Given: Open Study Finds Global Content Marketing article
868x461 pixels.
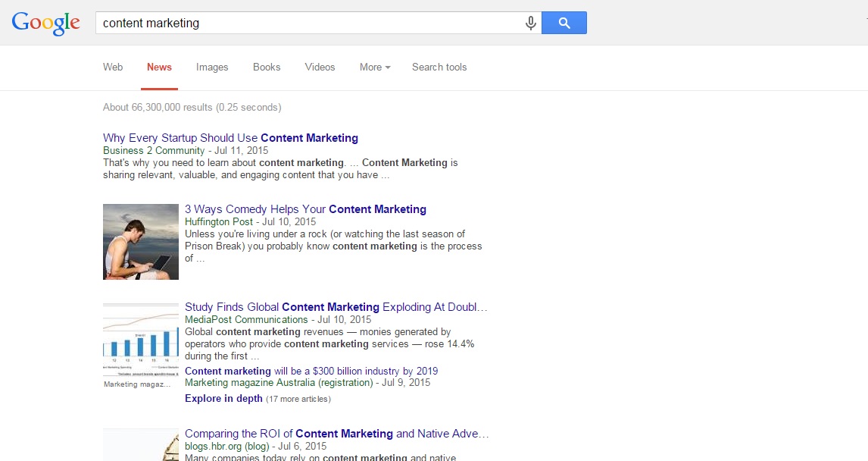Looking at the screenshot, I should pyautogui.click(x=336, y=307).
